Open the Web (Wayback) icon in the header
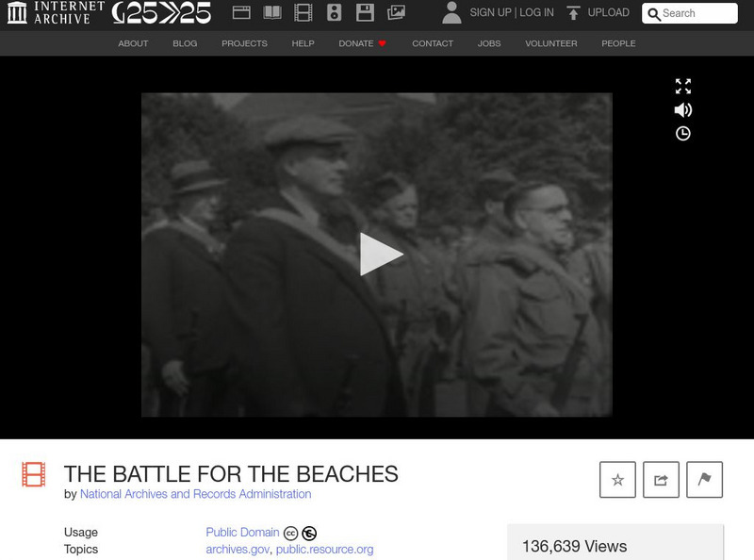This screenshot has width=754, height=560. pyautogui.click(x=241, y=12)
